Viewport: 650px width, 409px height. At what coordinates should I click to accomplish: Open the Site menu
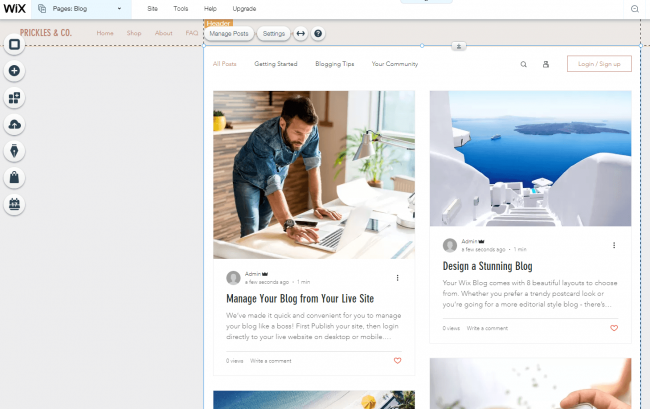click(153, 9)
